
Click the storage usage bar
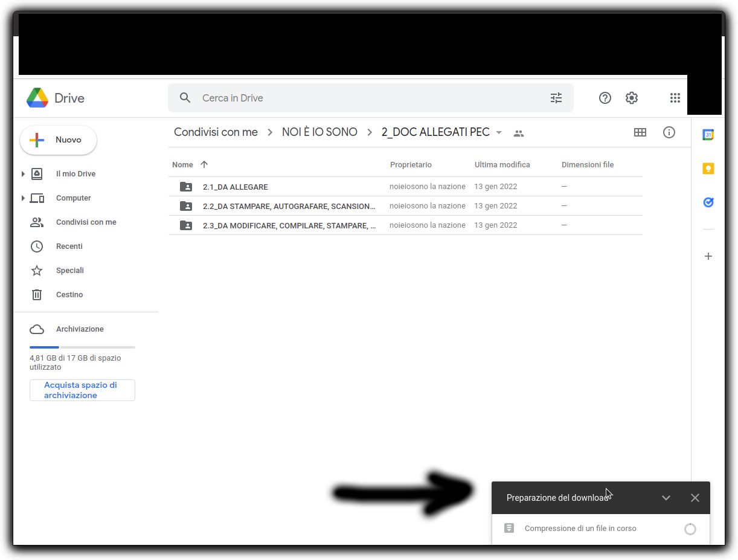click(82, 347)
